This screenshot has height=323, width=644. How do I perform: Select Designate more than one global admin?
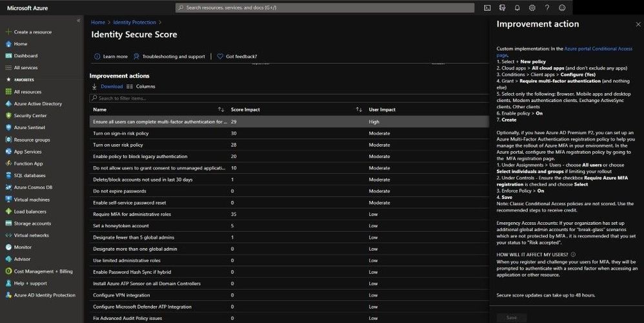click(x=289, y=249)
